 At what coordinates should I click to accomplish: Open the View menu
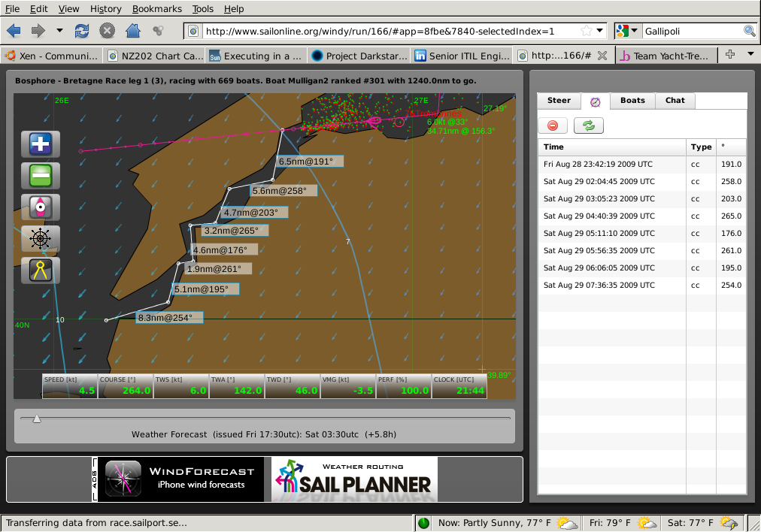(69, 9)
